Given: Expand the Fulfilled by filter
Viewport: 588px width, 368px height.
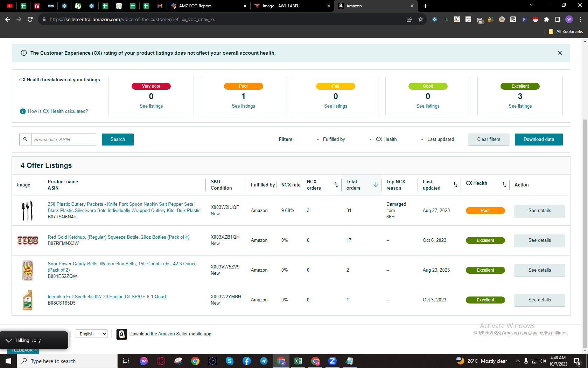Looking at the screenshot, I should coord(330,139).
